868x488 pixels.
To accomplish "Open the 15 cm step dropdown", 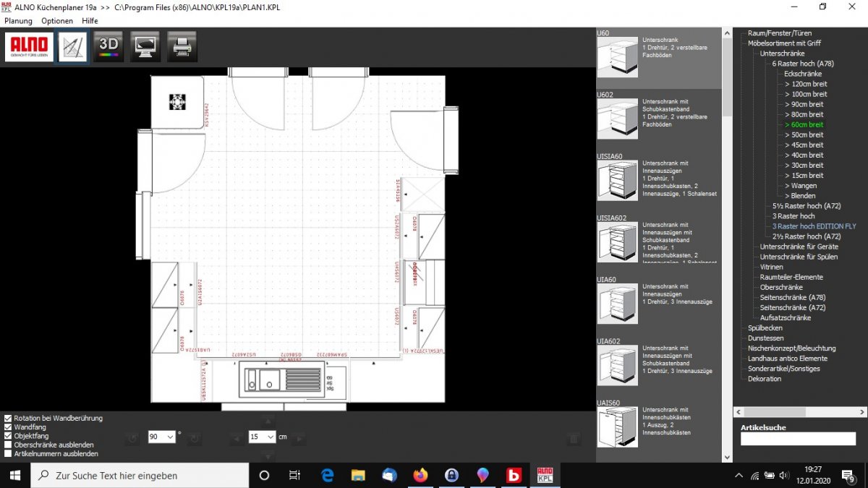I will 262,437.
